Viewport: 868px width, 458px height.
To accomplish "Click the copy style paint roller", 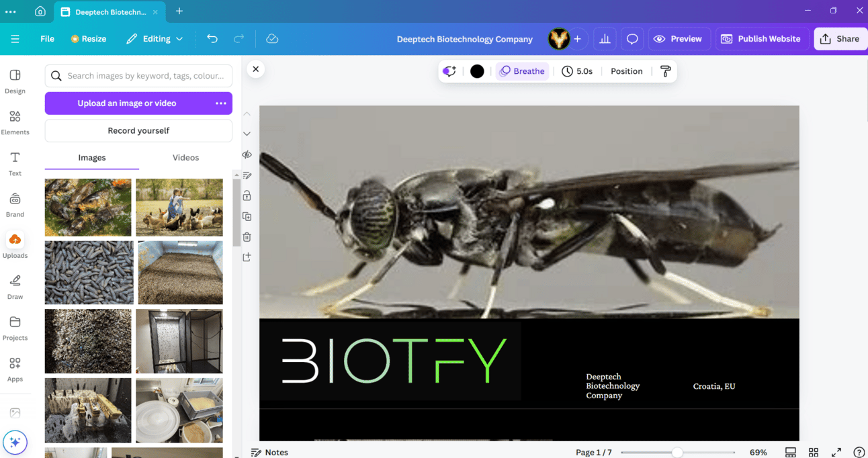I will pos(666,71).
